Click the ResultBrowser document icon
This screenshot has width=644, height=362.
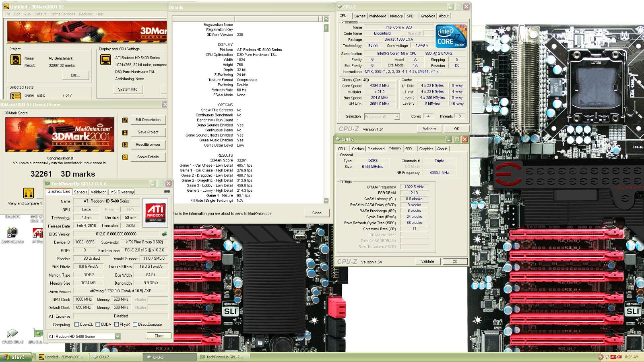pyautogui.click(x=125, y=145)
